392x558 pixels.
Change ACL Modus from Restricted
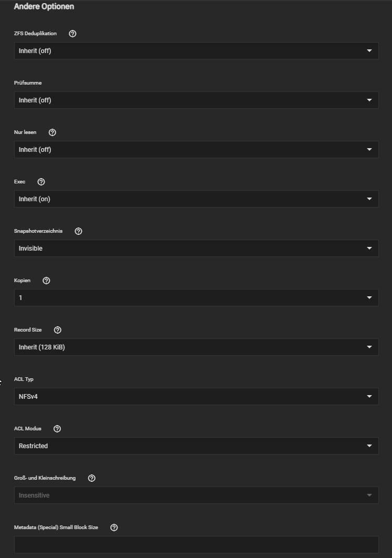click(x=196, y=446)
